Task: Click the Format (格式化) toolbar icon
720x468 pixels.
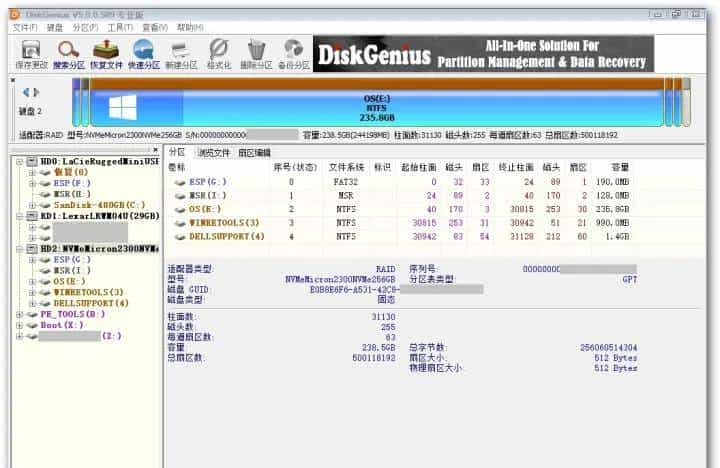Action: (219, 54)
